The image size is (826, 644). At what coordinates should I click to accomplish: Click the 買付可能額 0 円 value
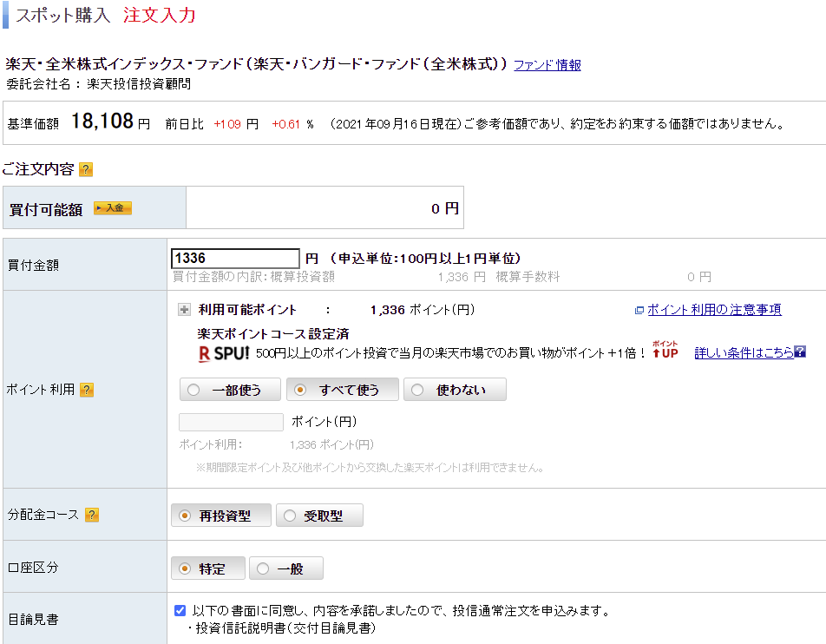click(444, 208)
